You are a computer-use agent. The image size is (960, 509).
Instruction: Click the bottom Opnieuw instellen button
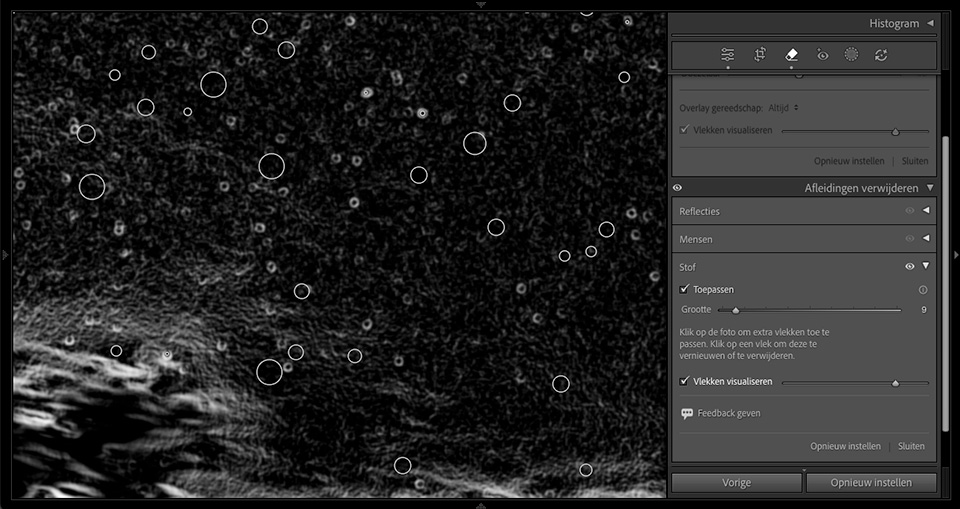point(871,483)
